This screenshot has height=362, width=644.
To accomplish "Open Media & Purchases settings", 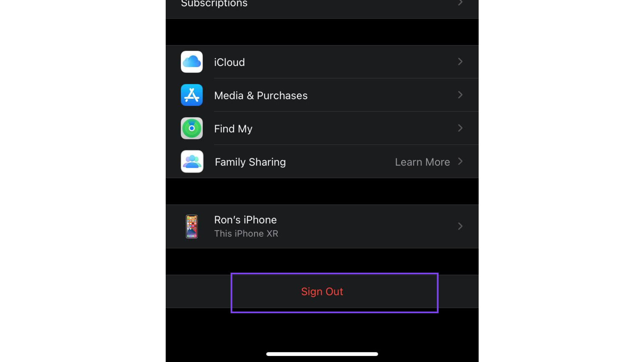I will point(322,95).
